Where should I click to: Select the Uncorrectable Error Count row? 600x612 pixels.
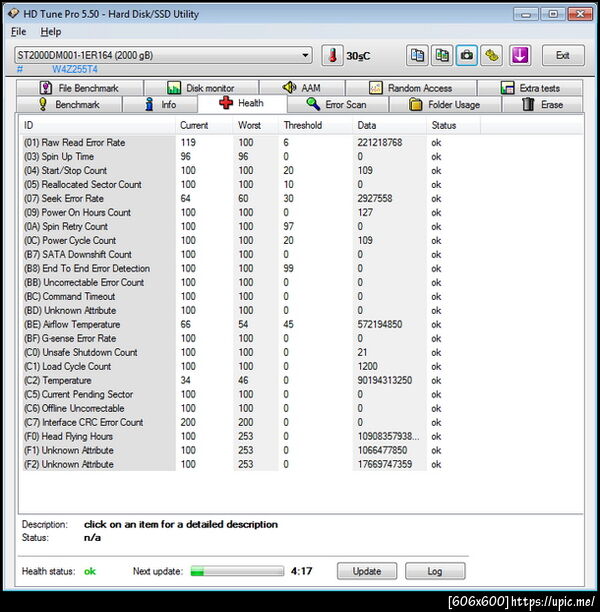point(252,282)
